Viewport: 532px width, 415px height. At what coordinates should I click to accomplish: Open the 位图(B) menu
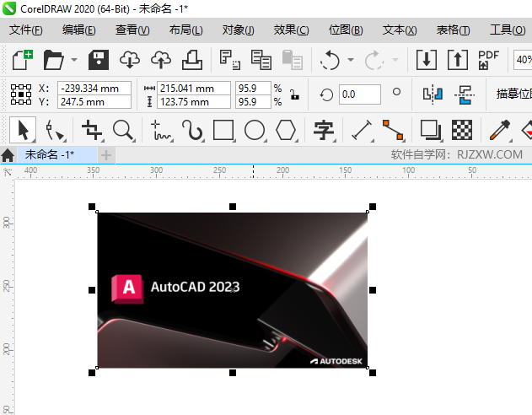(x=346, y=30)
